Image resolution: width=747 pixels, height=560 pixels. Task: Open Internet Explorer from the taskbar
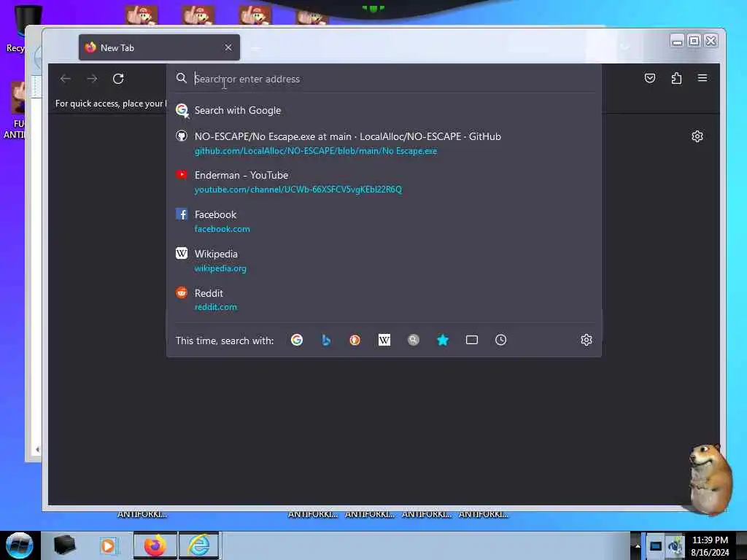pyautogui.click(x=198, y=545)
